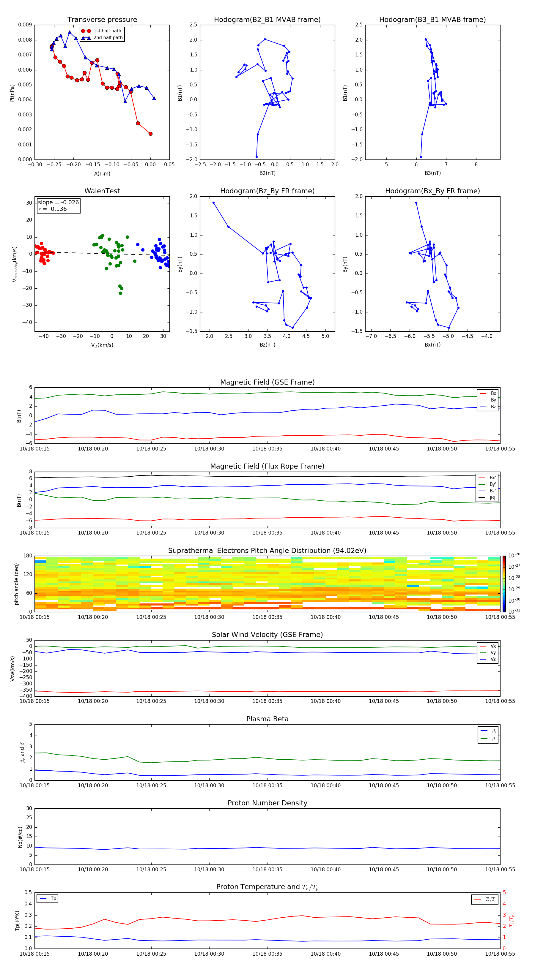Click "10/18 00:45" tick under Plasma Beta plot
This screenshot has width=535, height=980.
pos(384,785)
